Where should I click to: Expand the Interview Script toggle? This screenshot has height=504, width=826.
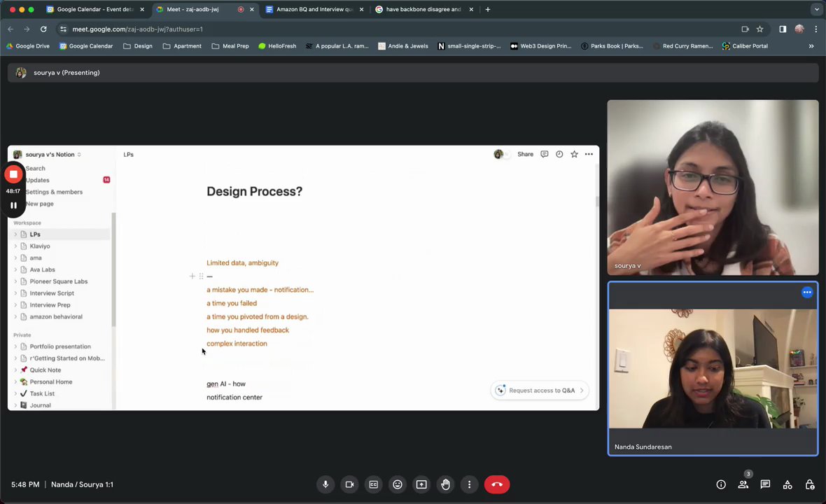(x=15, y=293)
